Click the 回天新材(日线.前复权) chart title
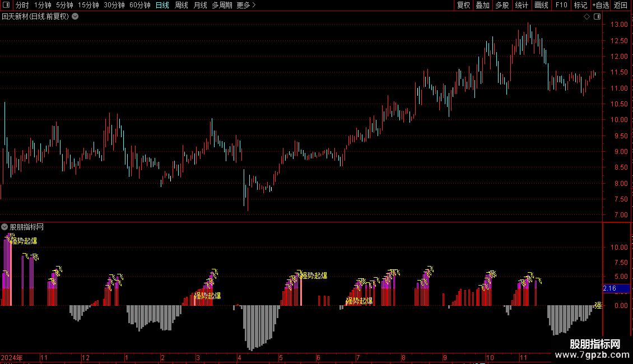Image resolution: width=633 pixels, height=364 pixels. pyautogui.click(x=35, y=17)
